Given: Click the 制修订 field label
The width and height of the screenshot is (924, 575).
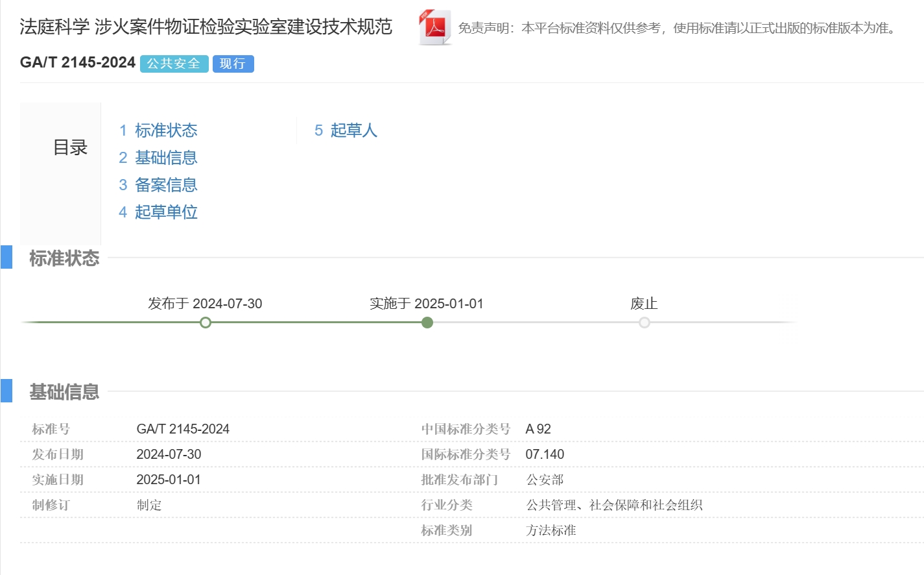Looking at the screenshot, I should tap(51, 505).
